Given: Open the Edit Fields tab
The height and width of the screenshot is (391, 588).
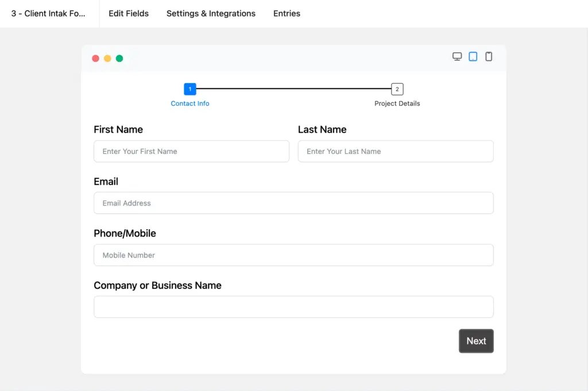Looking at the screenshot, I should [x=129, y=14].
